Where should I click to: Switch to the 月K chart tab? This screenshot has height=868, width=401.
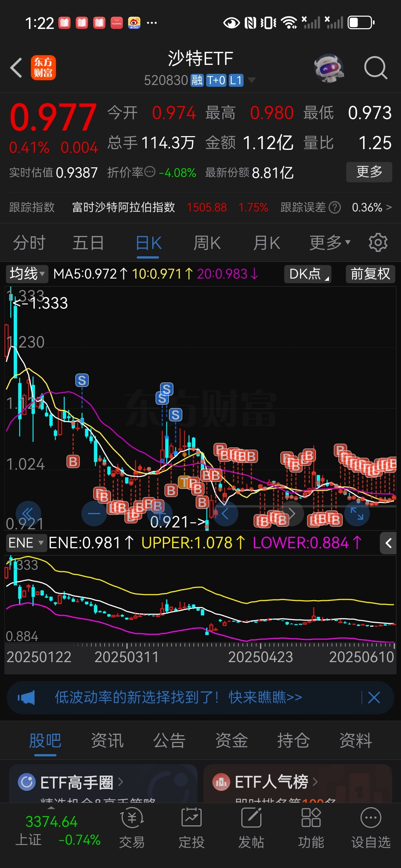[267, 243]
